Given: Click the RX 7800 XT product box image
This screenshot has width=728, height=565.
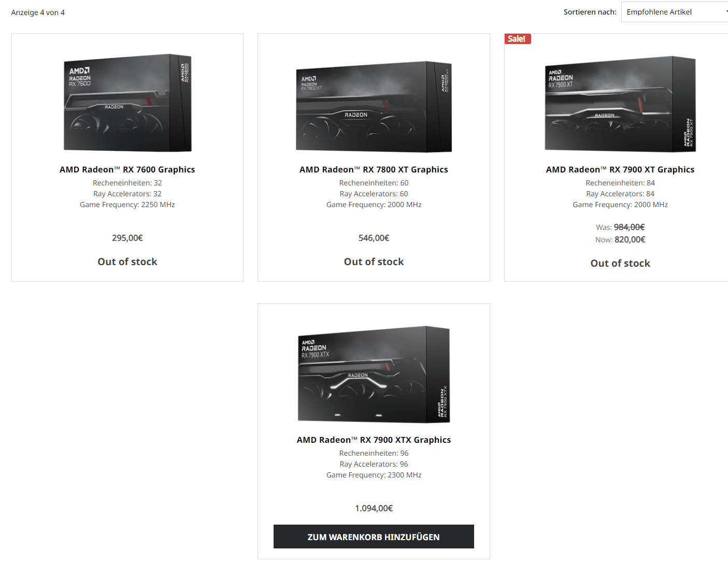Looking at the screenshot, I should [x=374, y=107].
